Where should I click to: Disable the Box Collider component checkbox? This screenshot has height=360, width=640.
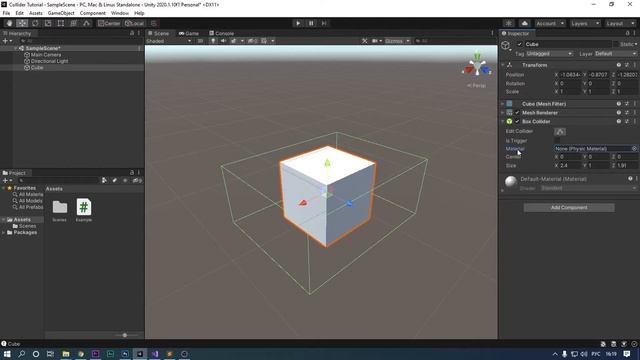point(518,122)
